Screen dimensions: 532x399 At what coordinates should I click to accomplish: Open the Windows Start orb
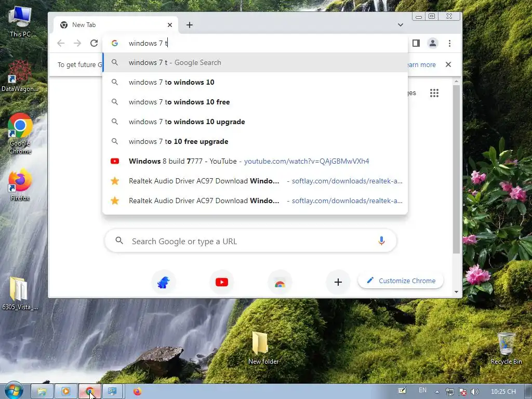click(14, 391)
